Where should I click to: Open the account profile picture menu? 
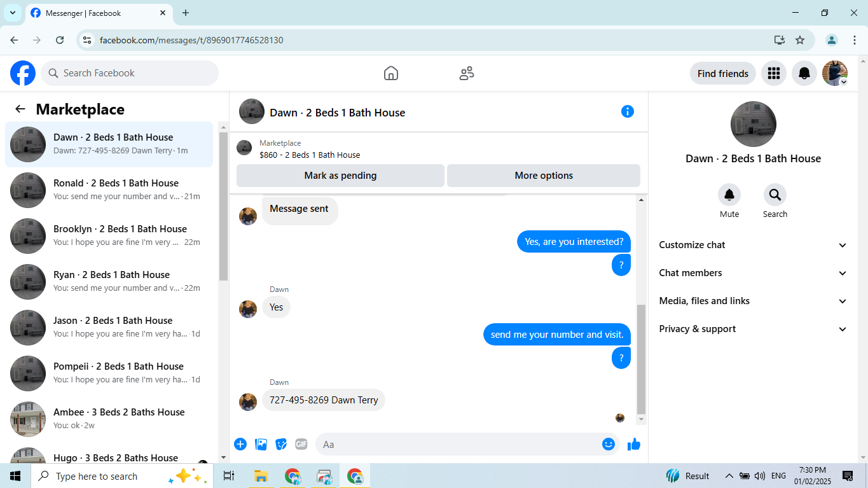835,73
